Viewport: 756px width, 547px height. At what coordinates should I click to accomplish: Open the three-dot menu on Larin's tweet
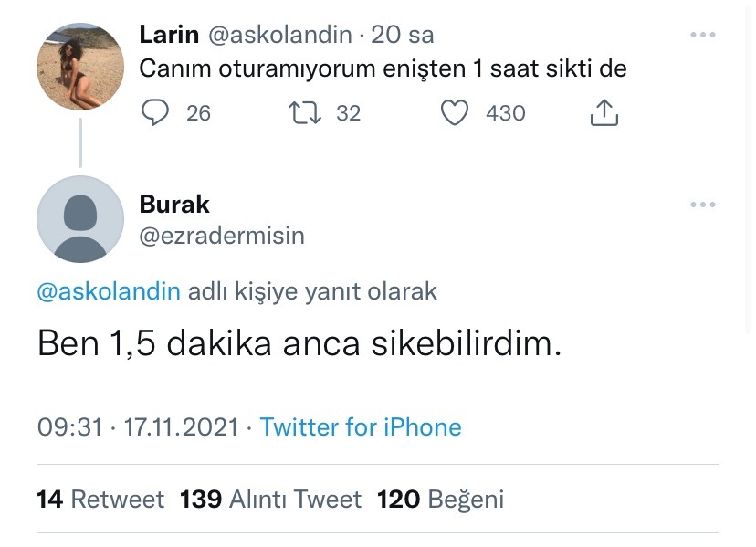[x=702, y=35]
